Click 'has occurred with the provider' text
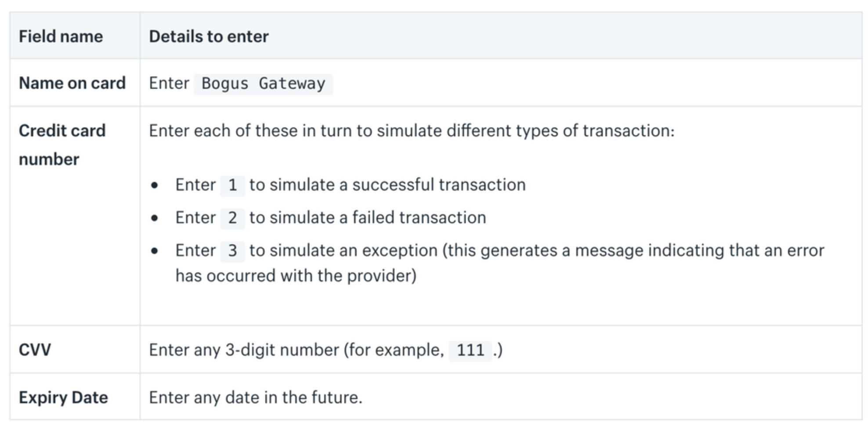 [296, 276]
